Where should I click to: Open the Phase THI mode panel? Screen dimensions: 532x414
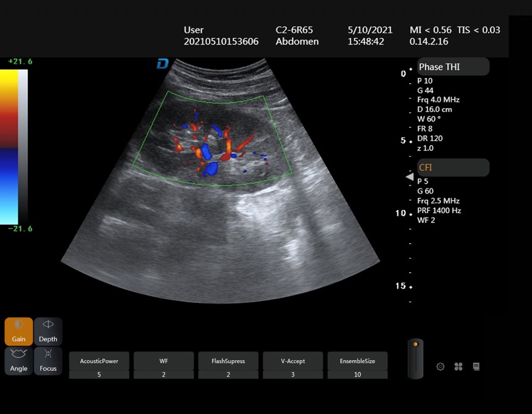453,67
